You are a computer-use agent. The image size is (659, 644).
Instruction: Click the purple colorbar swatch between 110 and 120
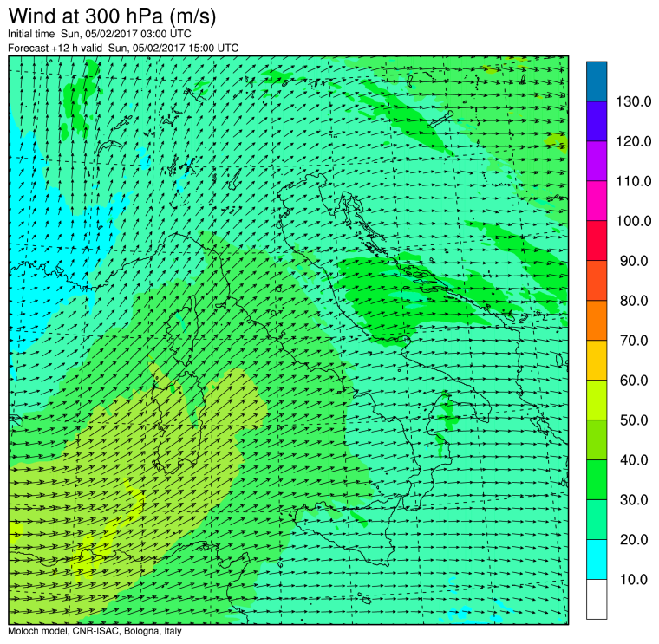tap(597, 161)
